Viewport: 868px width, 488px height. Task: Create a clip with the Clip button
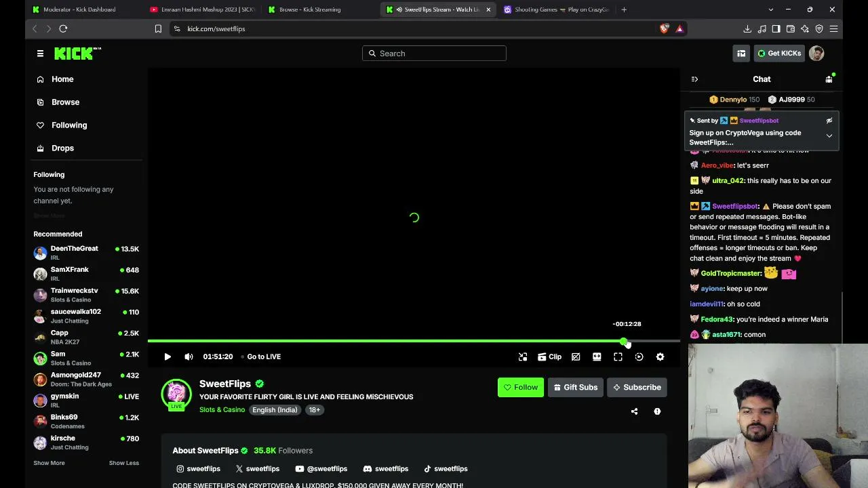pyautogui.click(x=549, y=357)
